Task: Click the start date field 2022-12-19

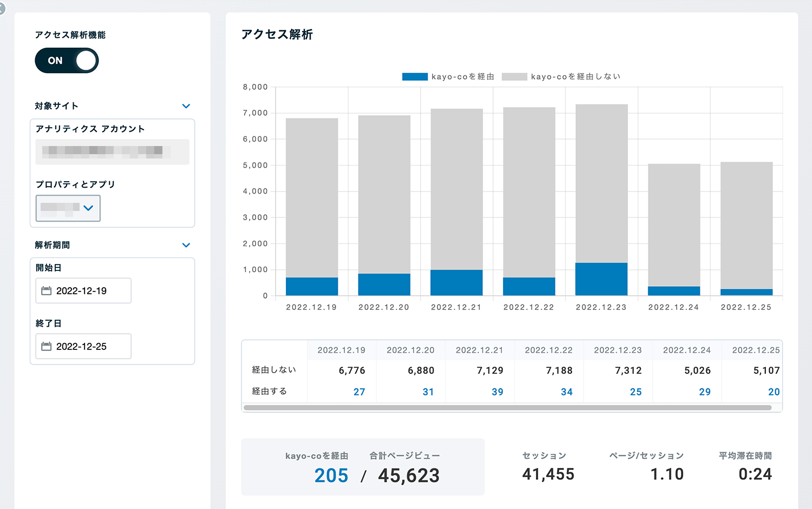Action: [82, 291]
